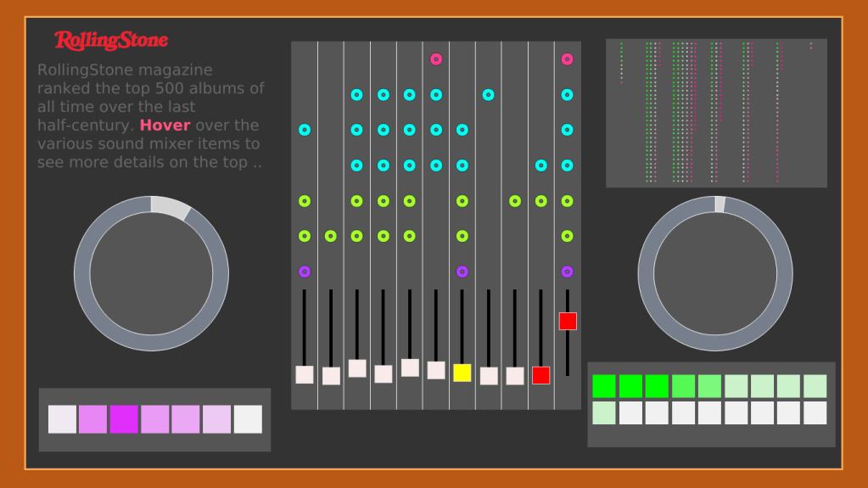
Task: Click the yellow fader handle
Action: [x=462, y=373]
